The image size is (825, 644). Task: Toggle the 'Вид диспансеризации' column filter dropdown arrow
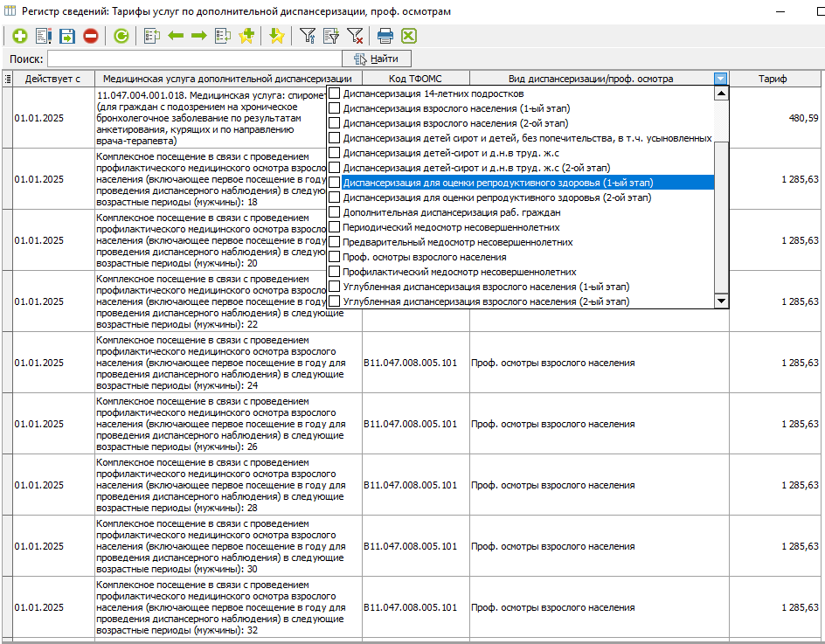pos(720,79)
